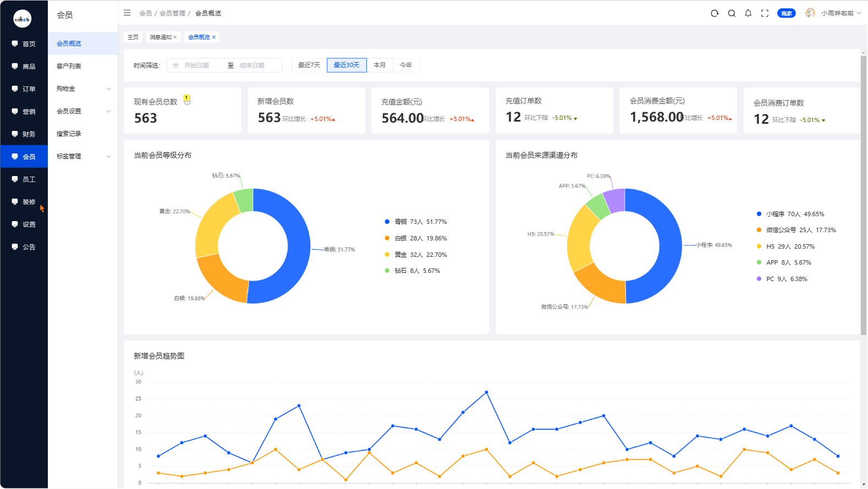Select the 本月 time filter
The width and height of the screenshot is (868, 489).
point(380,65)
